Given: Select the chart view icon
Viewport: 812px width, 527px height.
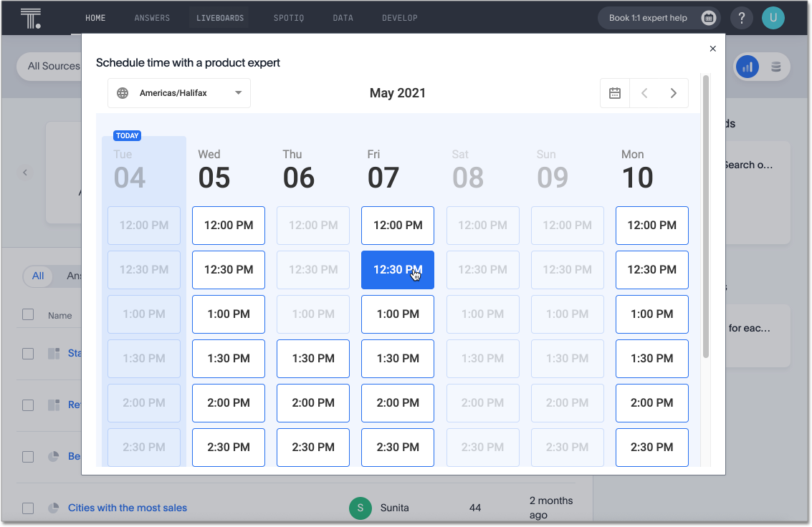Looking at the screenshot, I should 747,66.
